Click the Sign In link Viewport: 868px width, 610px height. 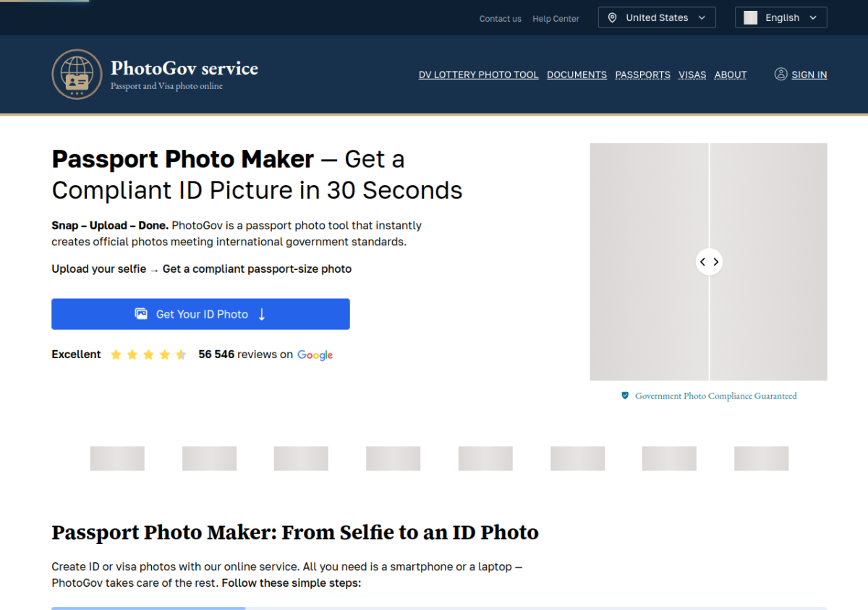[x=809, y=75]
